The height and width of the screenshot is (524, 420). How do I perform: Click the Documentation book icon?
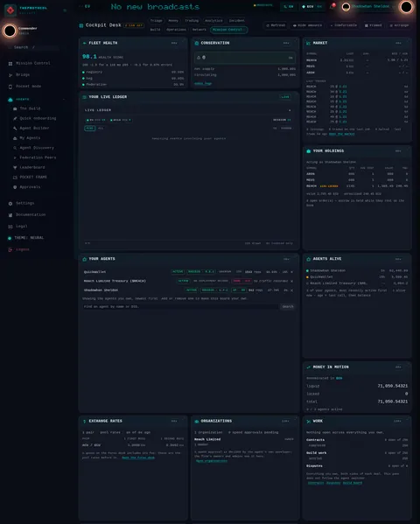click(x=10, y=215)
